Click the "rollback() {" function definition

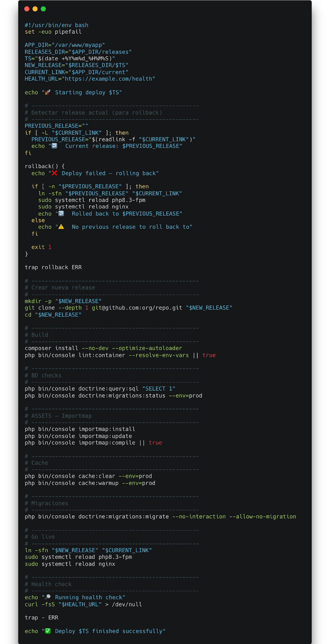coord(45,166)
